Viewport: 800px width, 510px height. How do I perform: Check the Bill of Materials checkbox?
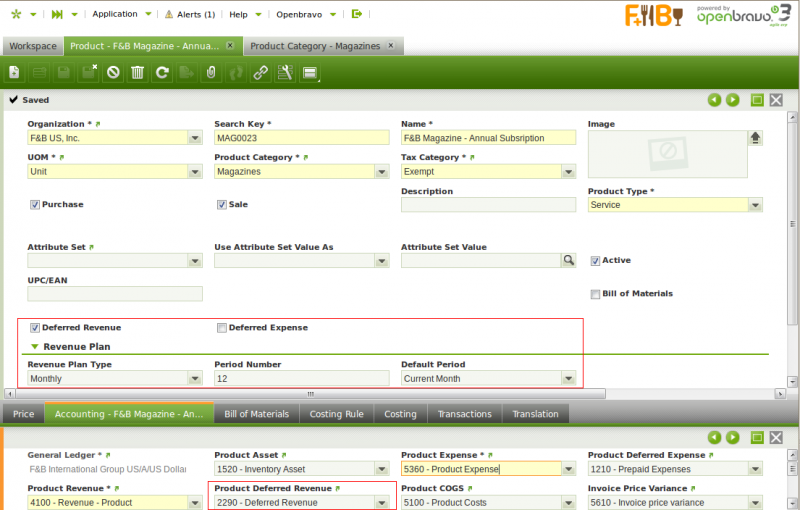click(595, 294)
